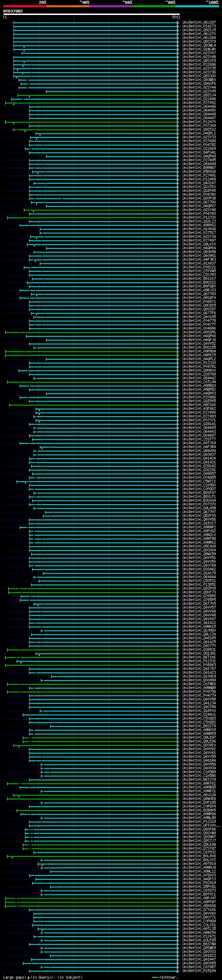Select the UniRef100_Q41787 label
This screenshot has width=222, height=980.
tap(199, 669)
